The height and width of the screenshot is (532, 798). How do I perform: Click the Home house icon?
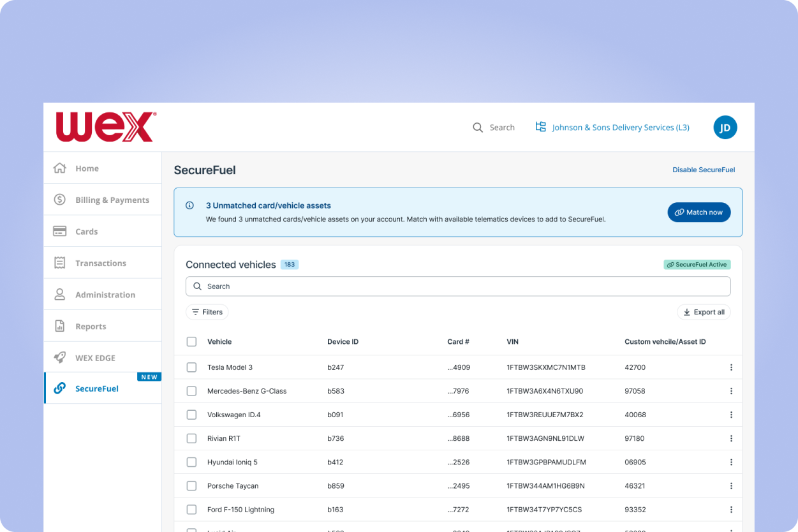coord(60,168)
